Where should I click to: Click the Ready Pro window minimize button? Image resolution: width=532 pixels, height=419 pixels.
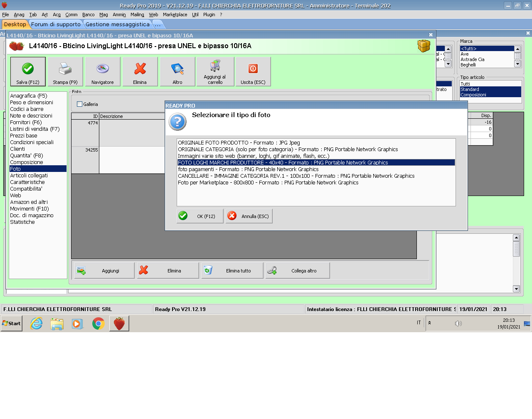(508, 5)
